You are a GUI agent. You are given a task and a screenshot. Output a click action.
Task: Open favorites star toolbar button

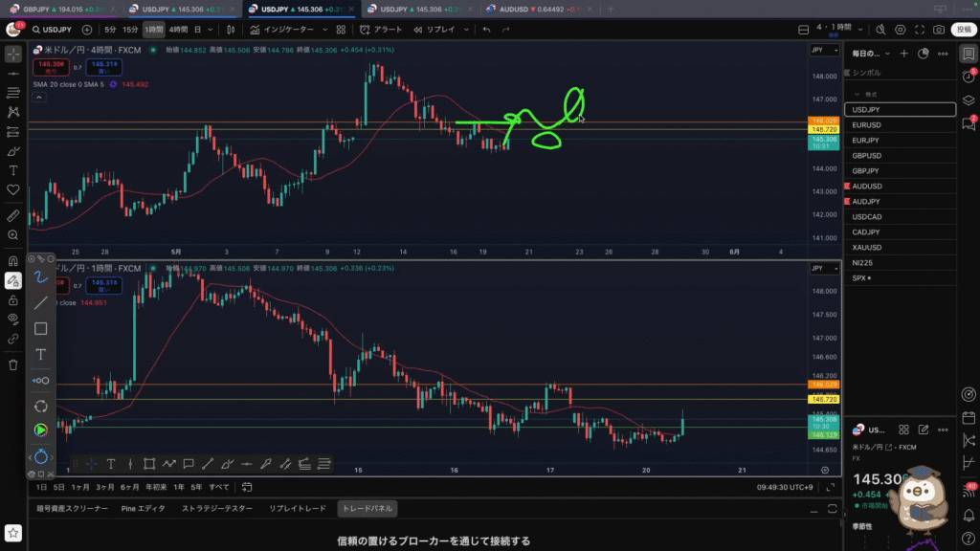pos(13,533)
